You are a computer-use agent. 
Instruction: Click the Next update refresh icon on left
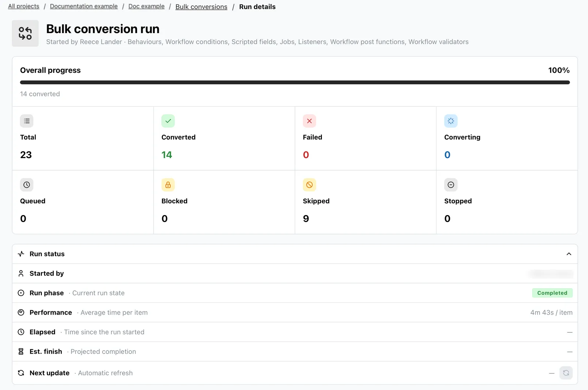[x=21, y=373]
